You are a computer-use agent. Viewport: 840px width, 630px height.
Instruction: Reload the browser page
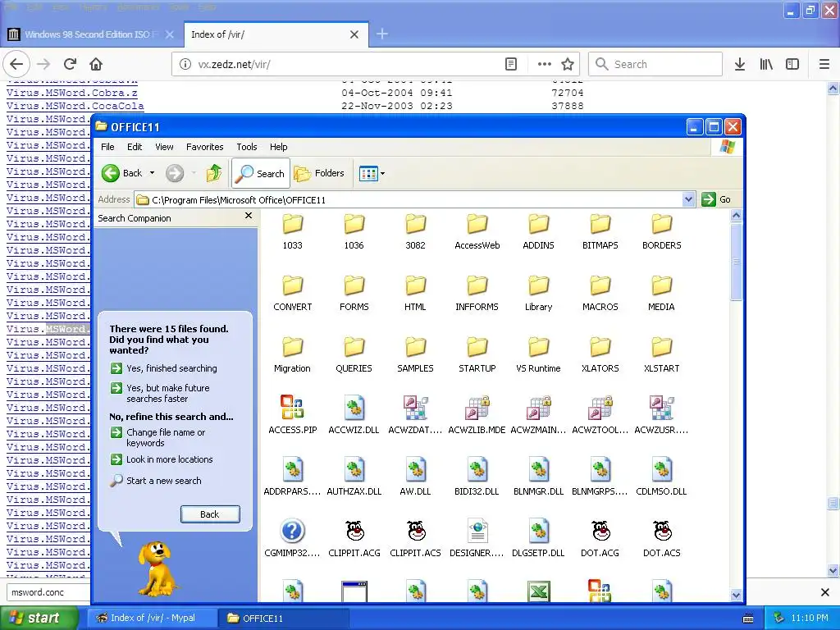(70, 64)
